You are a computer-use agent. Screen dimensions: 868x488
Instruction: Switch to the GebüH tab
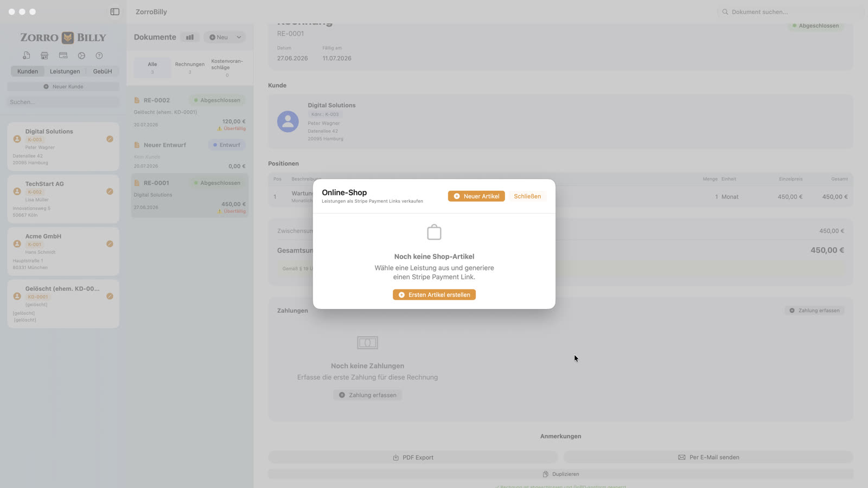103,71
